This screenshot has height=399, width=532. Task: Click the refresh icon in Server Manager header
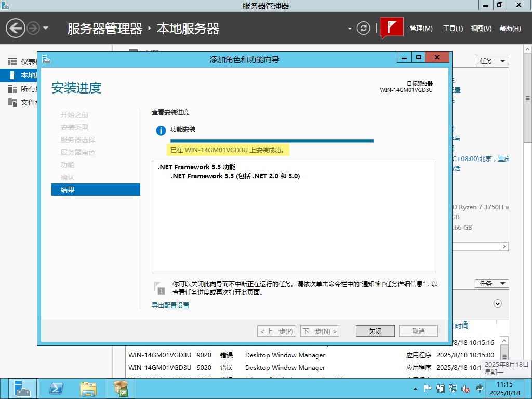363,28
